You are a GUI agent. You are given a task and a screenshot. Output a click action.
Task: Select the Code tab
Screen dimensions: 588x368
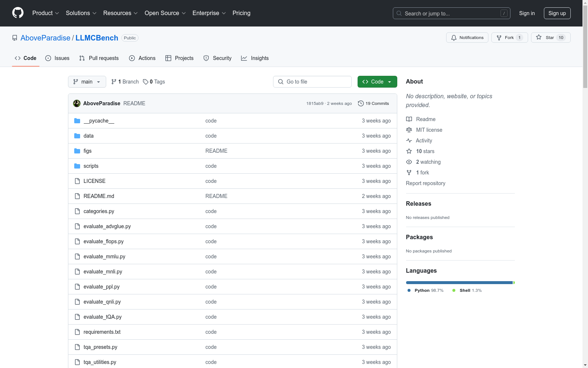[26, 58]
